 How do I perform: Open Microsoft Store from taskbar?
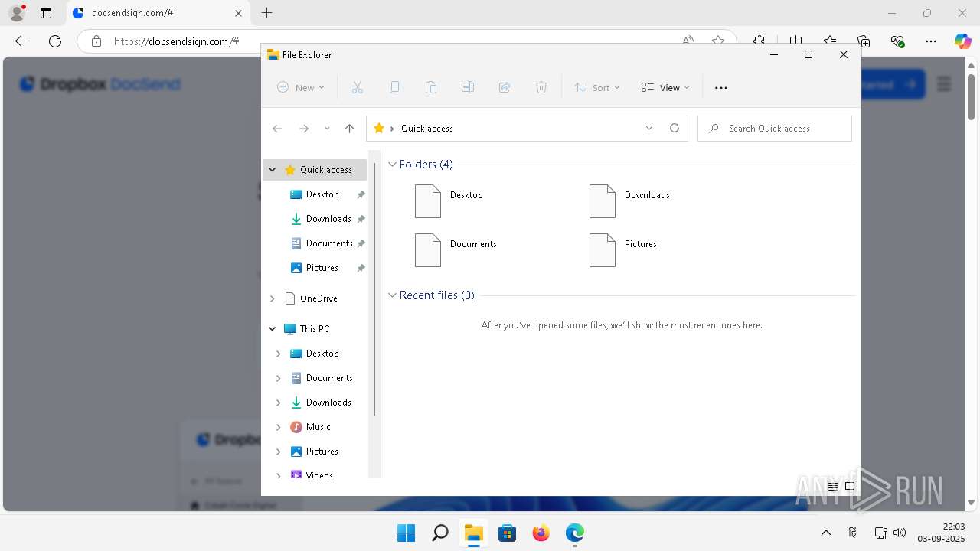pos(508,533)
